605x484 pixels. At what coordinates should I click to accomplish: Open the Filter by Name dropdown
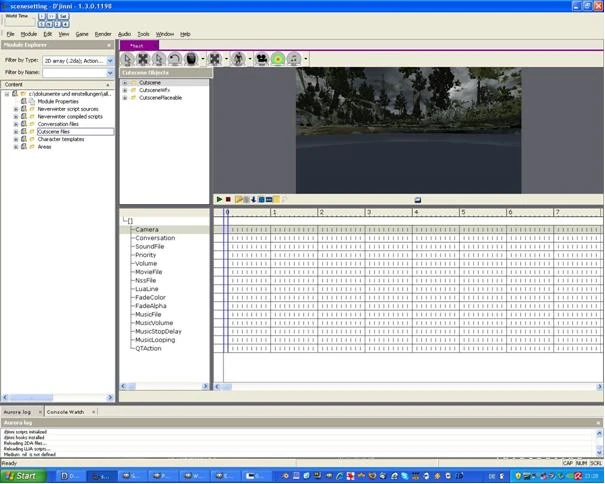110,73
